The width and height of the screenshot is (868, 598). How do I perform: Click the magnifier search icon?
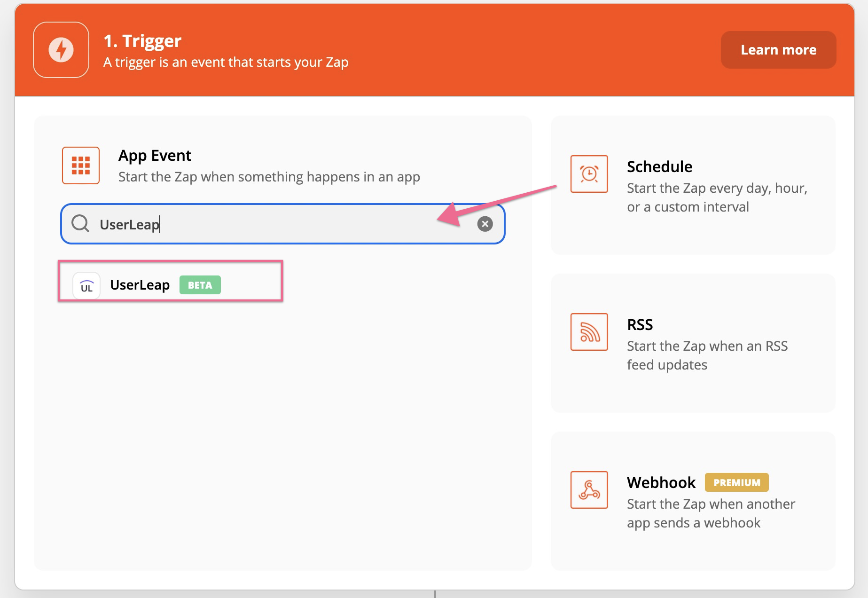(x=80, y=224)
